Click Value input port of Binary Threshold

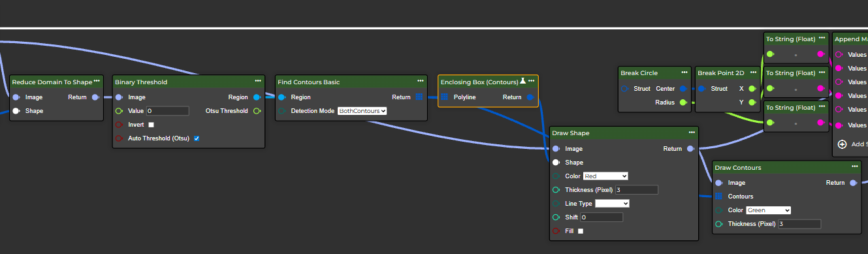(119, 111)
